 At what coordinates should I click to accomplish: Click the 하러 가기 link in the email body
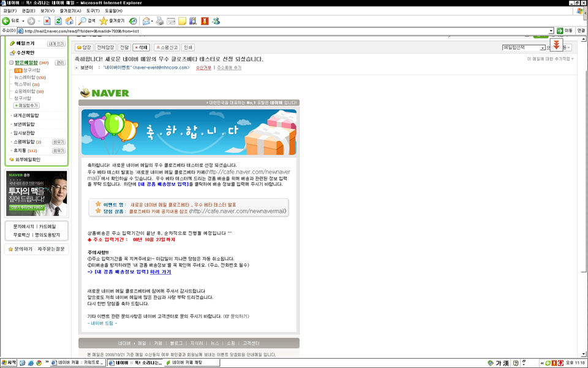[160, 272]
